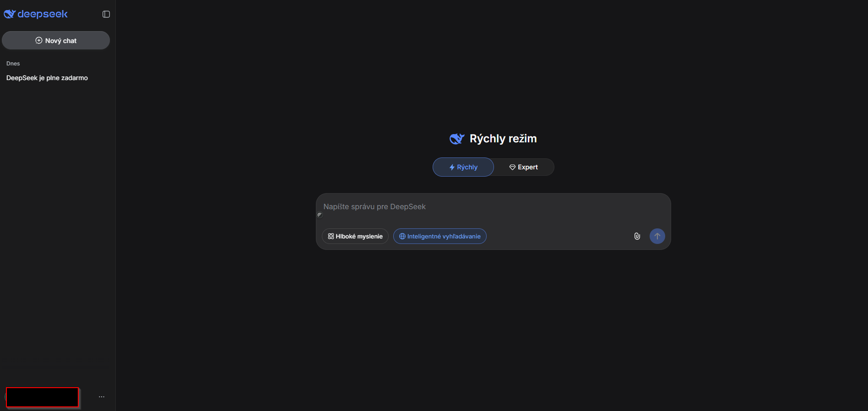Click the whale icon beside Rýchly režim heading

pyautogui.click(x=457, y=139)
